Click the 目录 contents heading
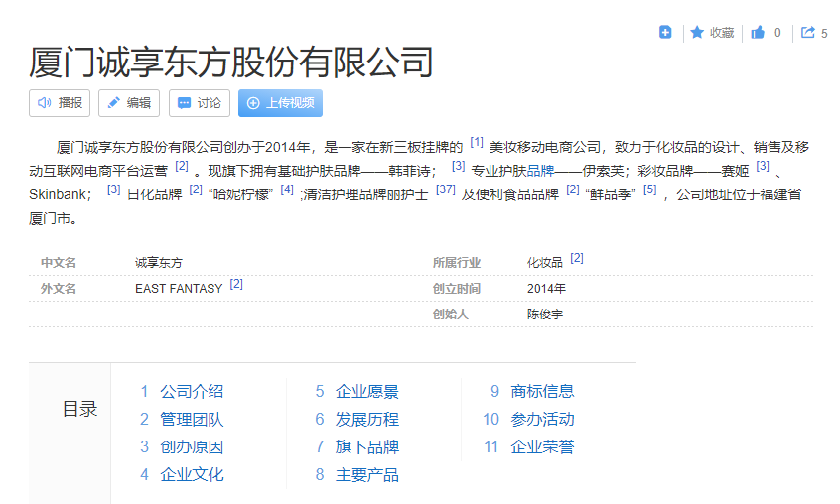 [79, 409]
